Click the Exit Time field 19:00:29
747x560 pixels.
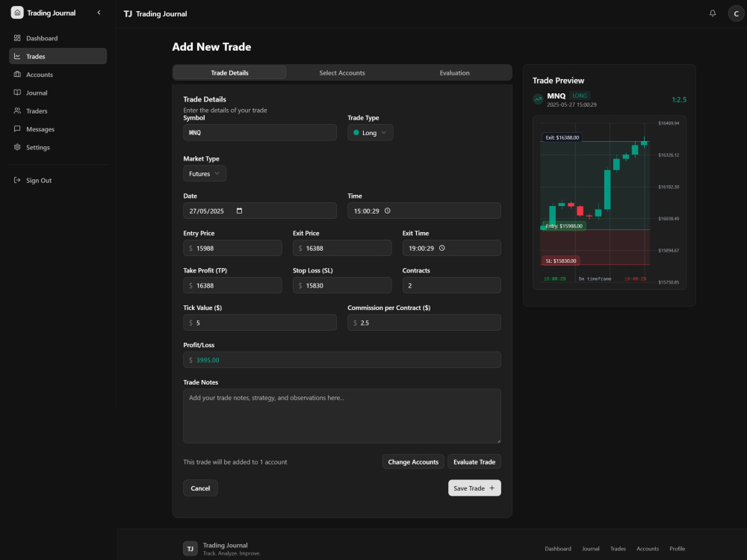click(452, 248)
